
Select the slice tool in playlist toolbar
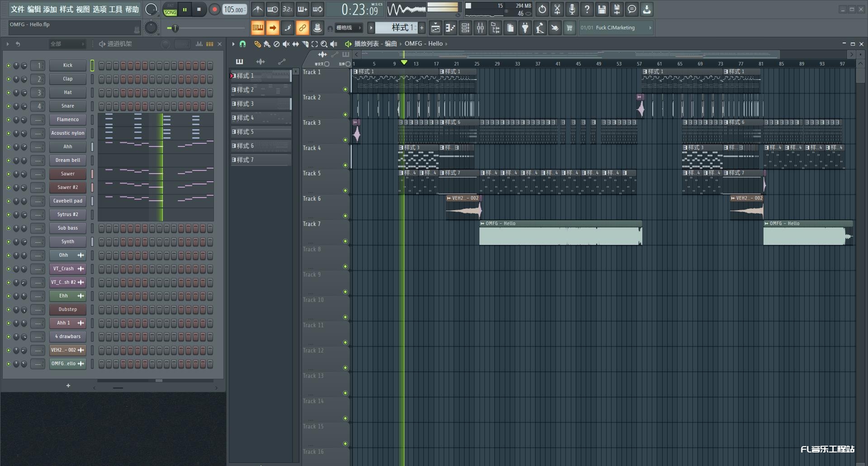[305, 44]
